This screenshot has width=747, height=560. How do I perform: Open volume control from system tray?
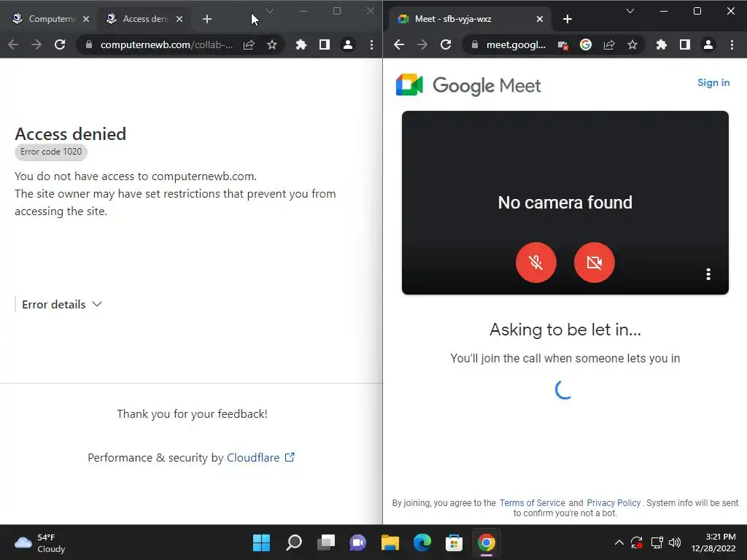[x=675, y=542]
